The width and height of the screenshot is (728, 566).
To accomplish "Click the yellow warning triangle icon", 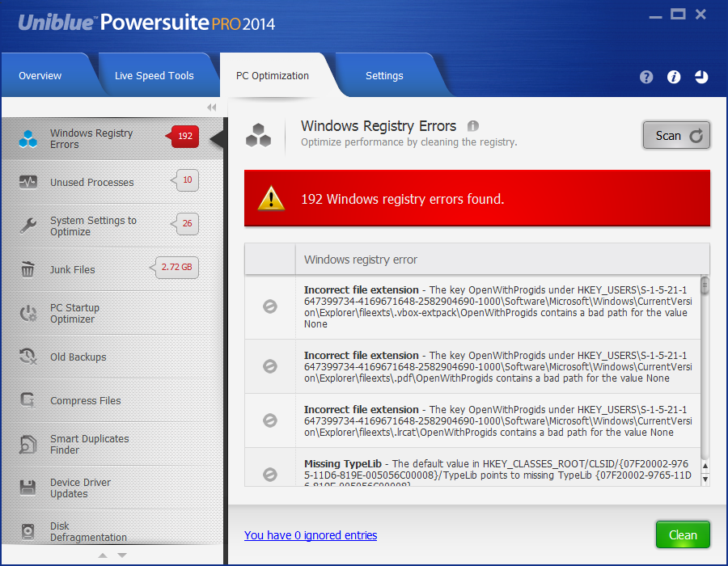I will click(271, 198).
